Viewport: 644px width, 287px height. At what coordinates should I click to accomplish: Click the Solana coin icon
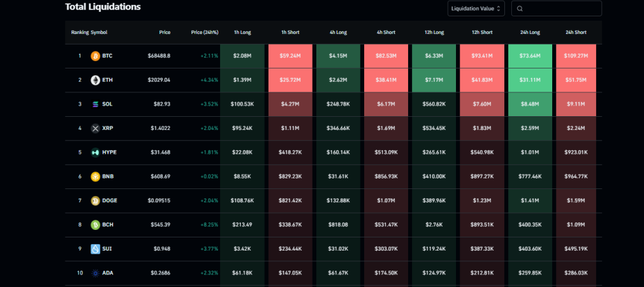point(96,104)
